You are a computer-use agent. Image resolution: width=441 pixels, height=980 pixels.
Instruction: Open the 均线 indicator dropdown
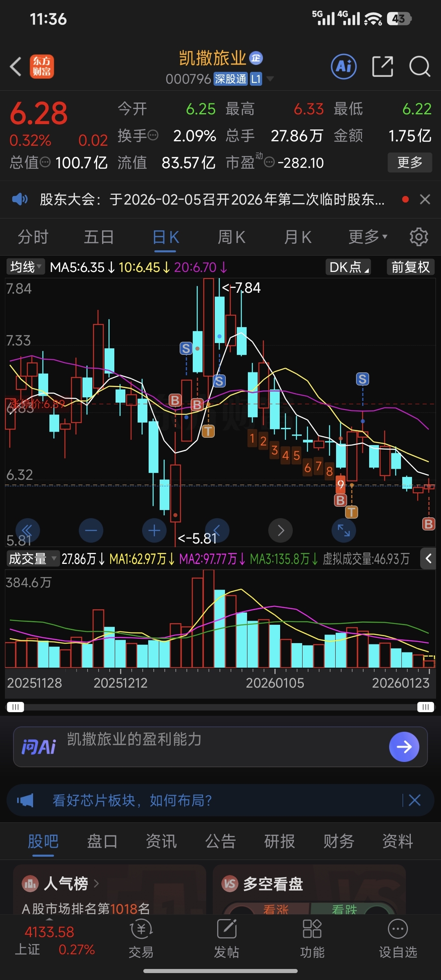pyautogui.click(x=25, y=267)
